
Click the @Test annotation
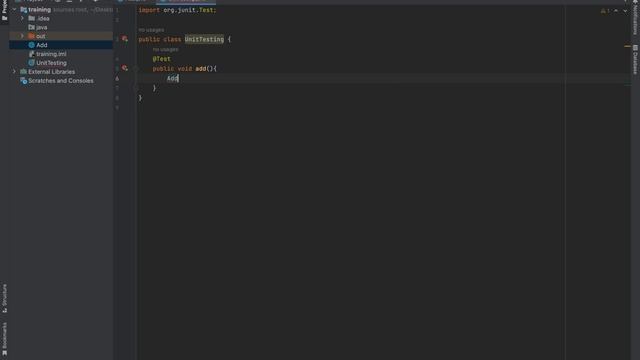(x=162, y=59)
